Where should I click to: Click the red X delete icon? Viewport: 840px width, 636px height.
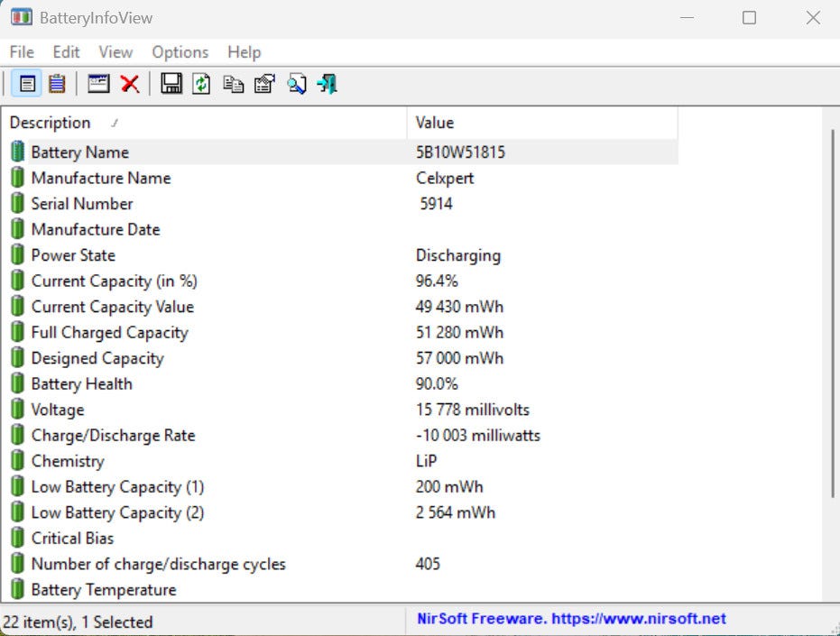click(x=130, y=84)
